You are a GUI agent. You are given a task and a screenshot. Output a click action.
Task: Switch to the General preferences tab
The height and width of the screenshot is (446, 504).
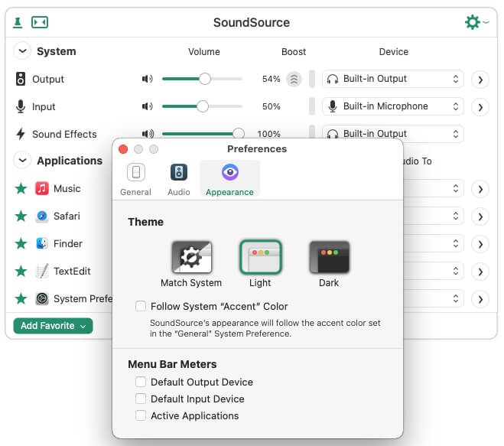pyautogui.click(x=135, y=180)
